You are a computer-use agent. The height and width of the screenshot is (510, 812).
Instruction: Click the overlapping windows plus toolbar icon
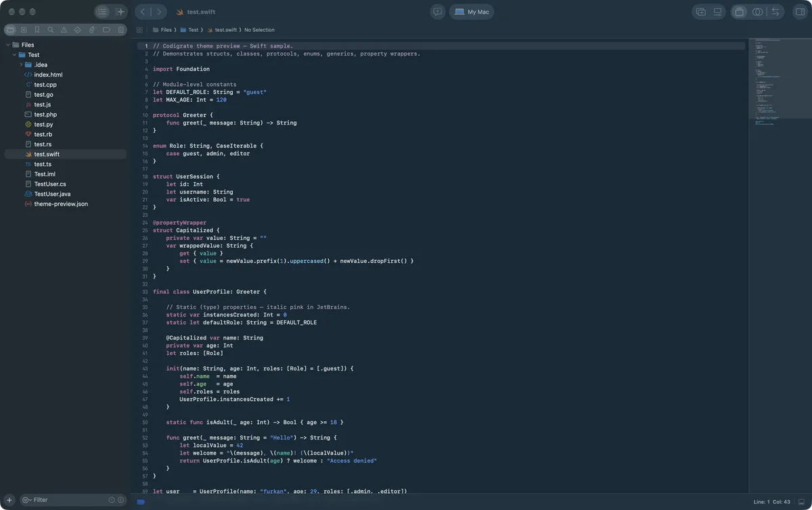[x=701, y=12]
